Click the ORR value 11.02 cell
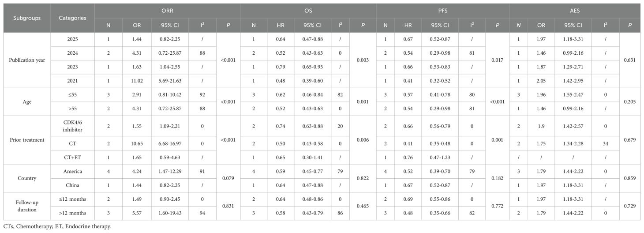This screenshot has height=233, width=644. click(x=135, y=80)
